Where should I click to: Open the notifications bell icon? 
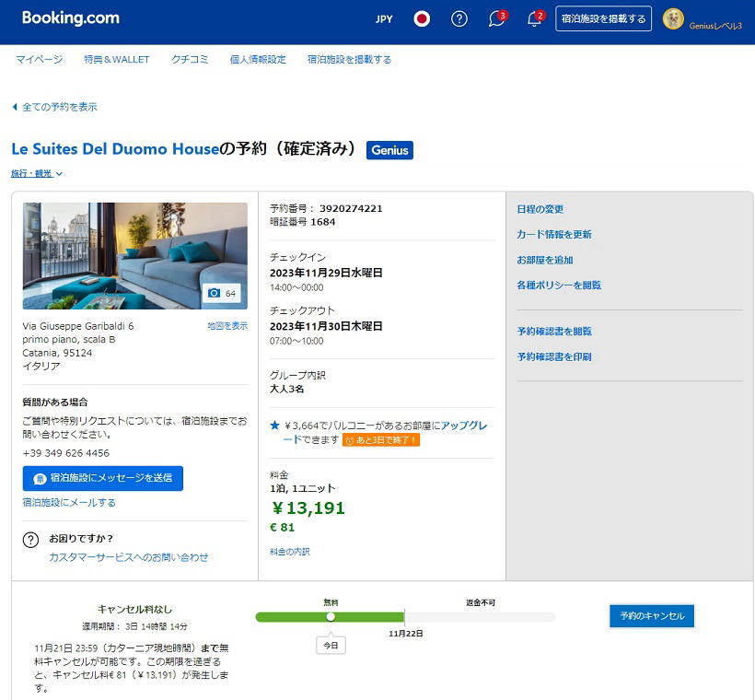tap(534, 19)
